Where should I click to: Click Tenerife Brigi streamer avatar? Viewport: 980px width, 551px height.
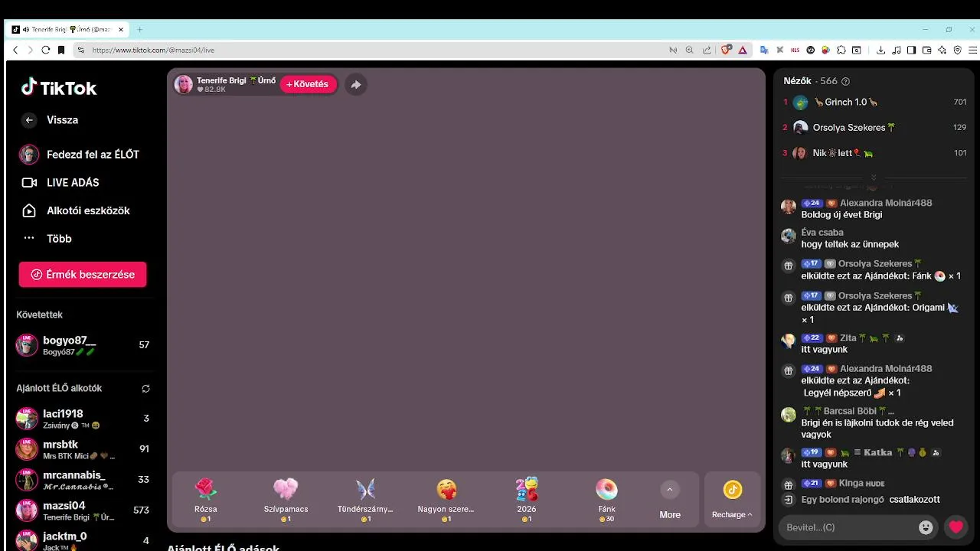click(x=184, y=84)
